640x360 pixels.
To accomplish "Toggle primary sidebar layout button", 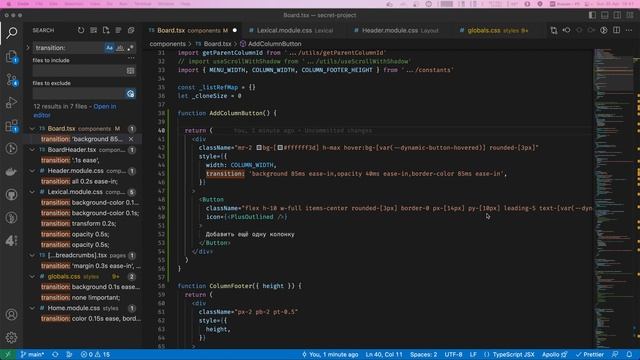I will pyautogui.click(x=592, y=15).
